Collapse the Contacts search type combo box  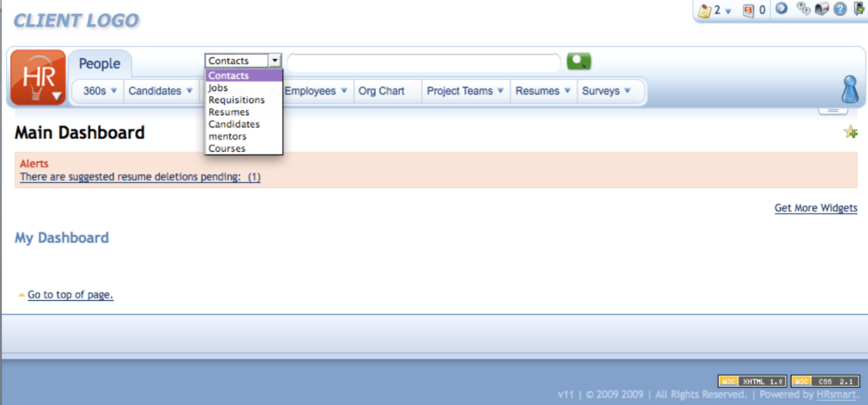(x=243, y=61)
